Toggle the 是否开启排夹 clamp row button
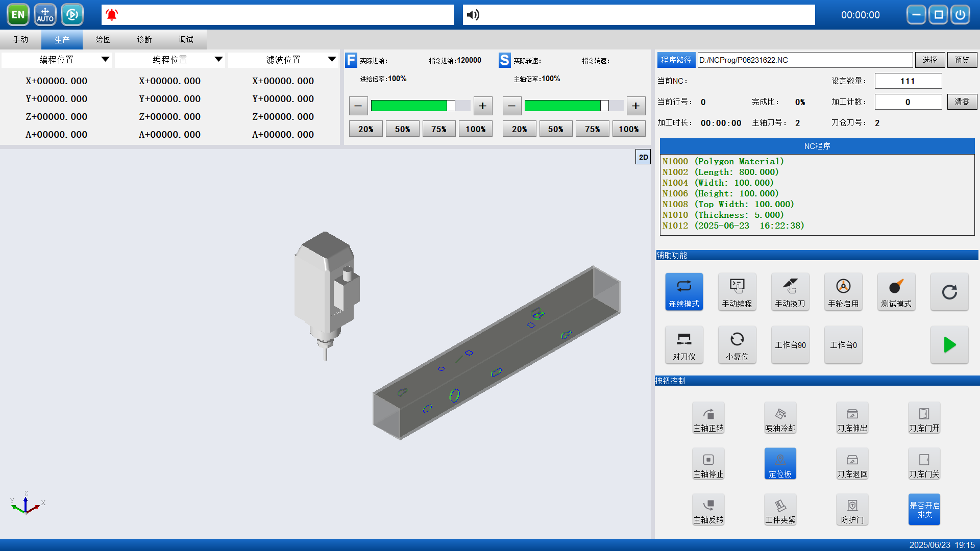This screenshot has width=980, height=551. [x=924, y=510]
